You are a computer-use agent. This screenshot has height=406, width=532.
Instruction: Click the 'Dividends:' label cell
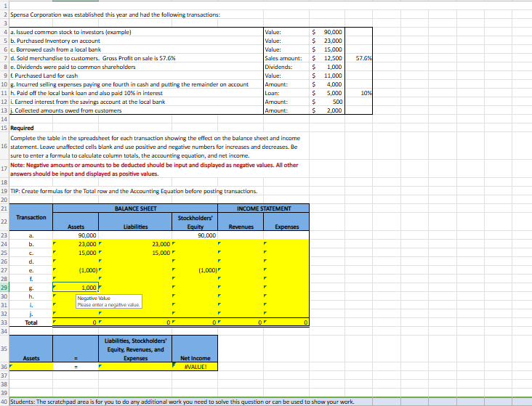(286, 67)
